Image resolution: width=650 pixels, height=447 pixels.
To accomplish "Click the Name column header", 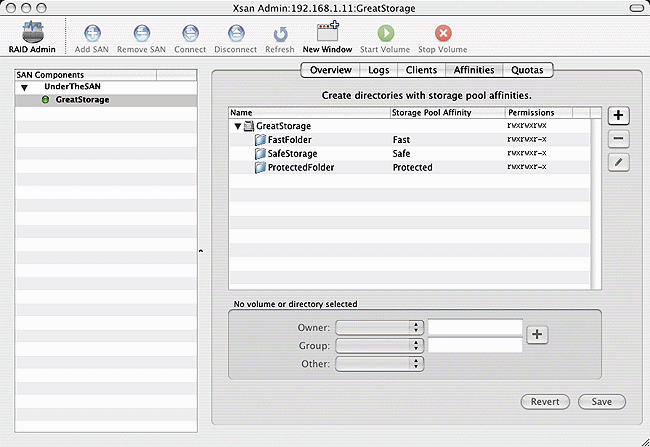I will 310,113.
